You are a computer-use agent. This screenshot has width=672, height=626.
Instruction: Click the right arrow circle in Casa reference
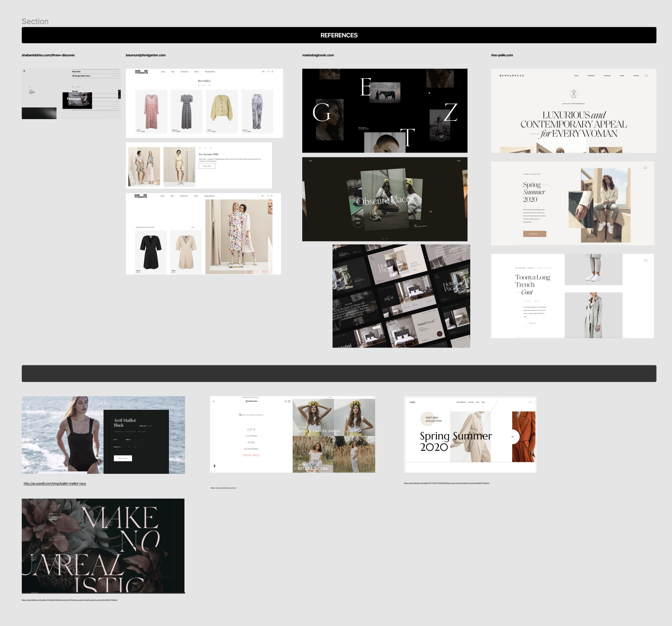click(512, 437)
